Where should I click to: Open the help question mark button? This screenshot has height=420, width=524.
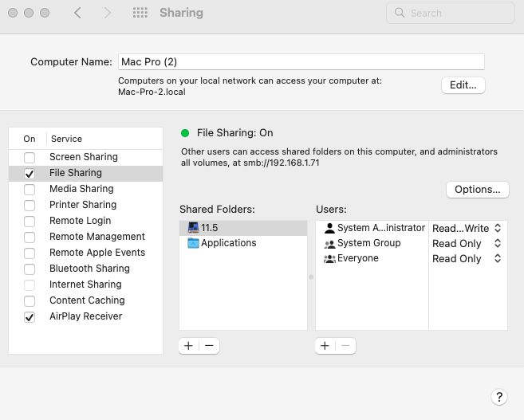498,397
